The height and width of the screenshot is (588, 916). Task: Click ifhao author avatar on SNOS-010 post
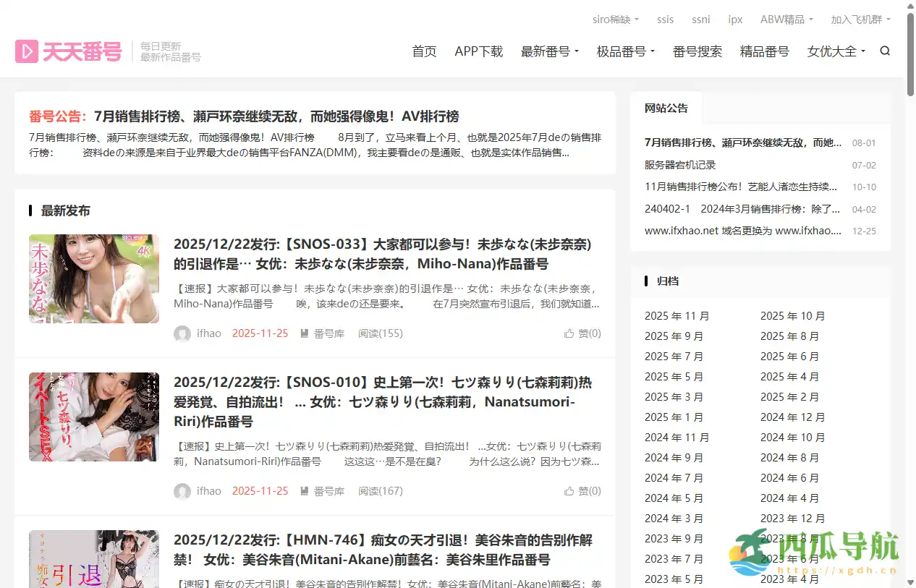[182, 491]
